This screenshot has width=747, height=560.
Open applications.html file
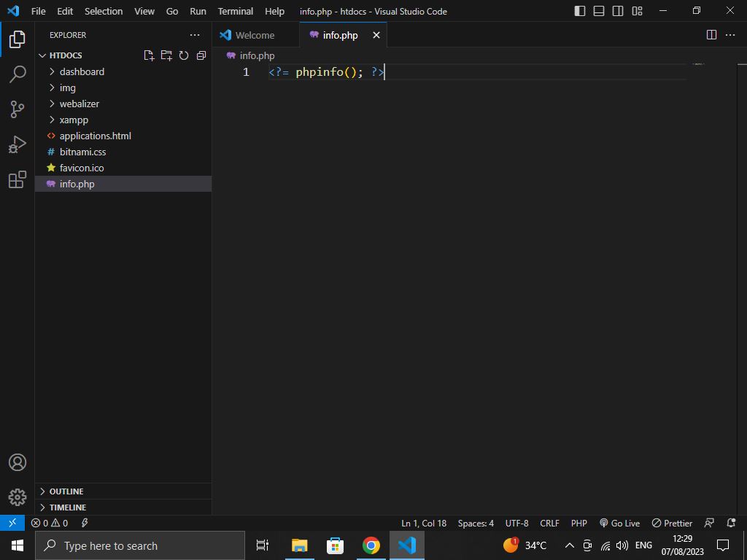coord(123,136)
